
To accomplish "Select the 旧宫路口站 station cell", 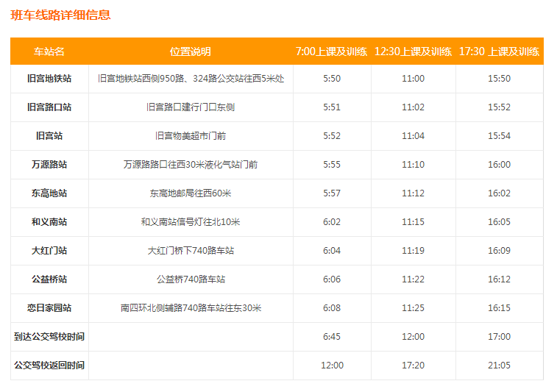I will 49,107.
